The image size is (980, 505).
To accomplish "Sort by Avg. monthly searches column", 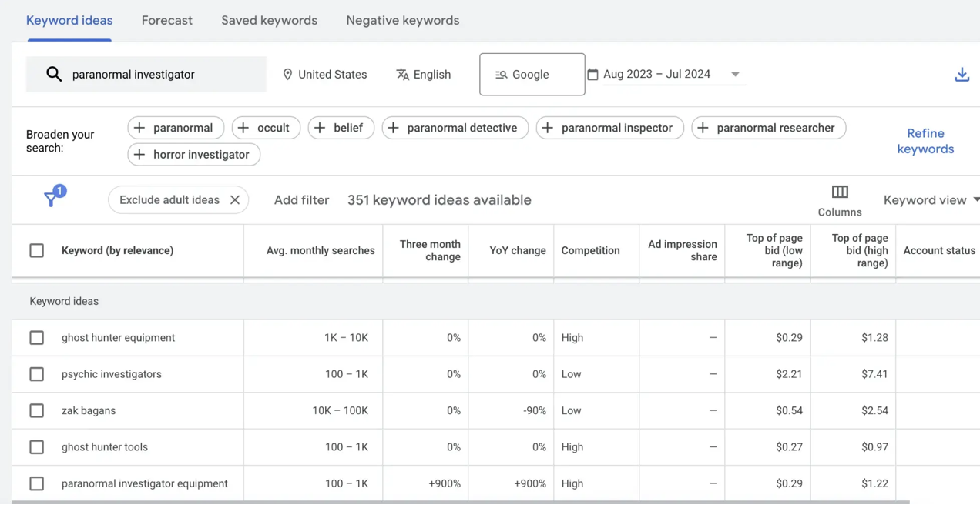I will pyautogui.click(x=321, y=250).
